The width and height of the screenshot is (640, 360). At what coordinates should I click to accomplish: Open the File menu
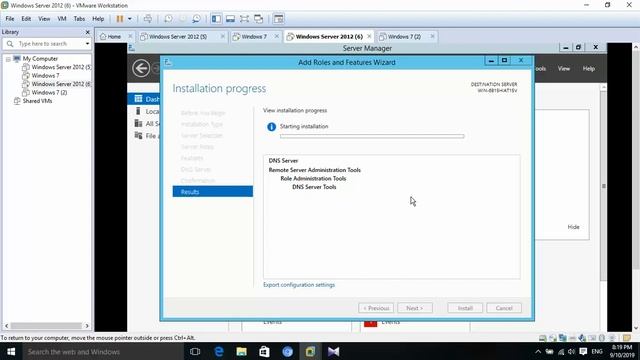(x=10, y=19)
